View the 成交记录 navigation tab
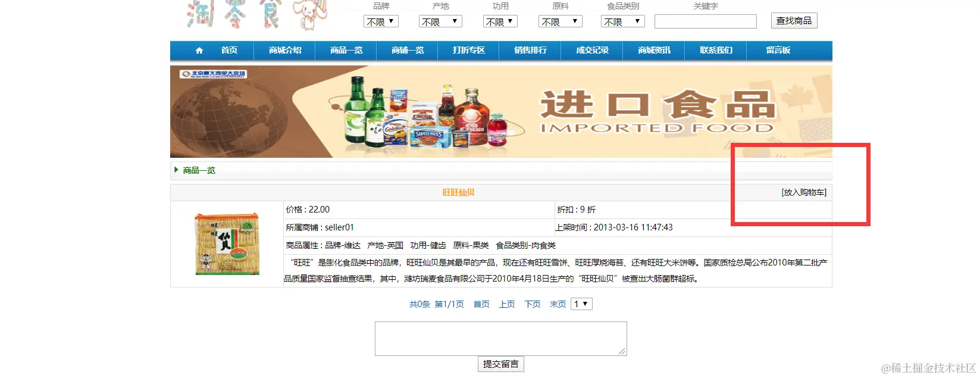This screenshot has width=980, height=378. coord(592,51)
